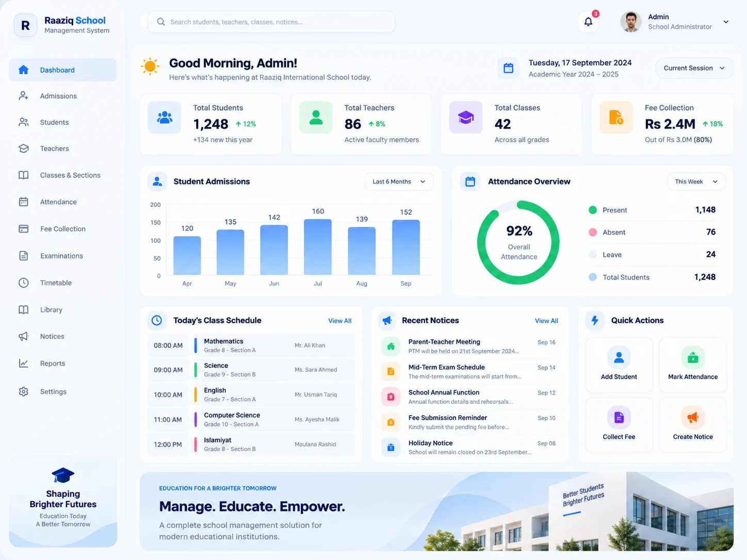Click the Teachers graduation cap sidebar icon
Viewport: 747px width, 560px height.
point(23,149)
